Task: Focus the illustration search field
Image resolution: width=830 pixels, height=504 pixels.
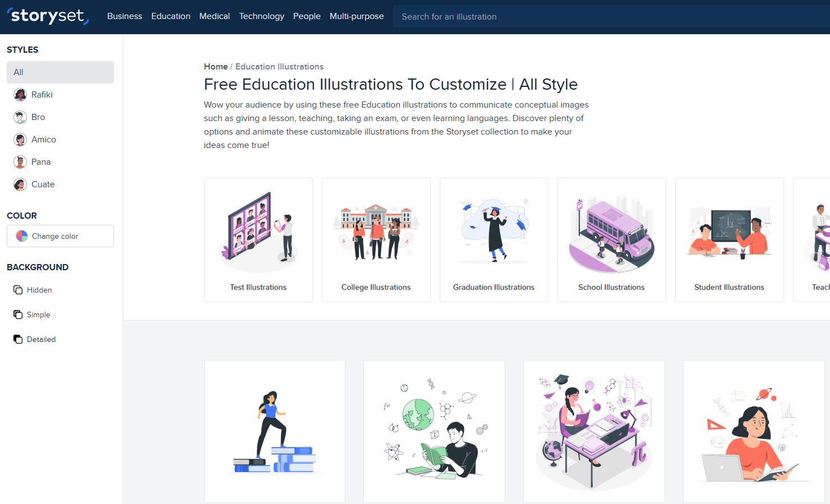Action: click(611, 17)
